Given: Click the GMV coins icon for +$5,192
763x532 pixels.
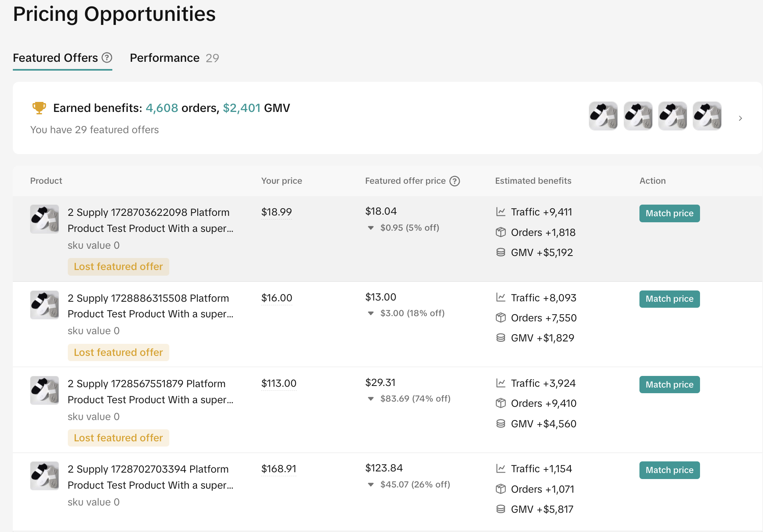Looking at the screenshot, I should coord(501,252).
